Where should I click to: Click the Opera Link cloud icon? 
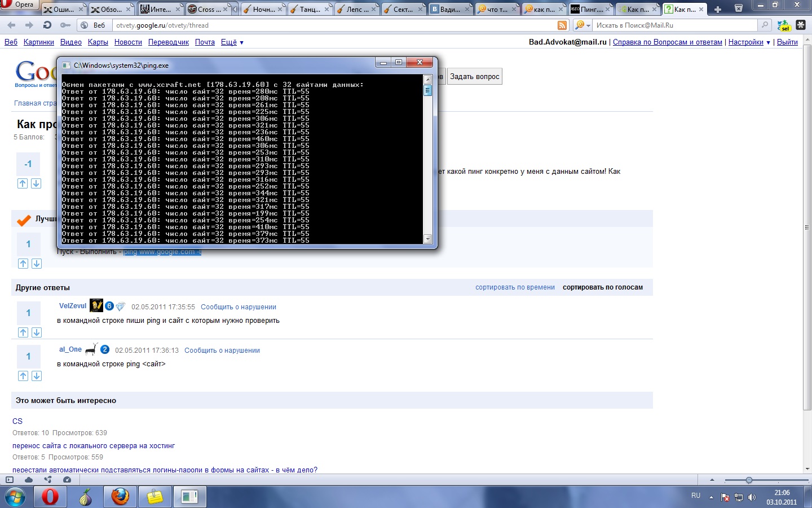[28, 480]
